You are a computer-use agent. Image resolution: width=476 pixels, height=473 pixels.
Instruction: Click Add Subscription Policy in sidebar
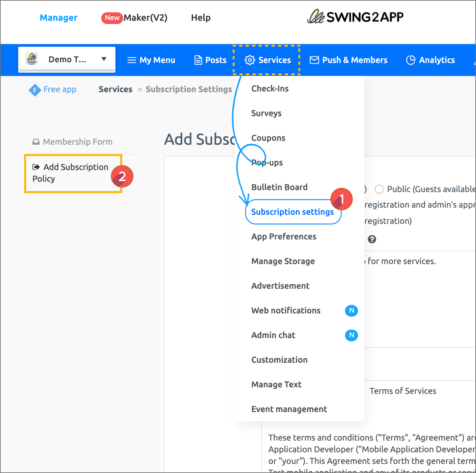[x=71, y=173]
